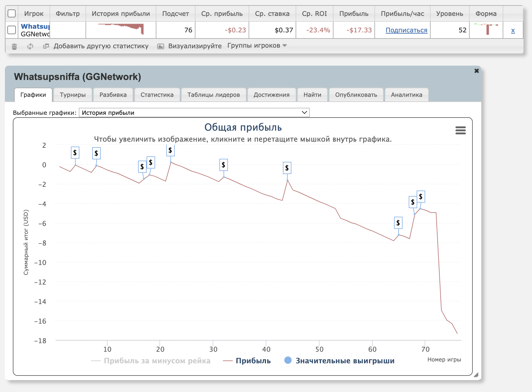Click the add another statistic icon
Image resolution: width=532 pixels, height=392 pixels.
[46, 46]
